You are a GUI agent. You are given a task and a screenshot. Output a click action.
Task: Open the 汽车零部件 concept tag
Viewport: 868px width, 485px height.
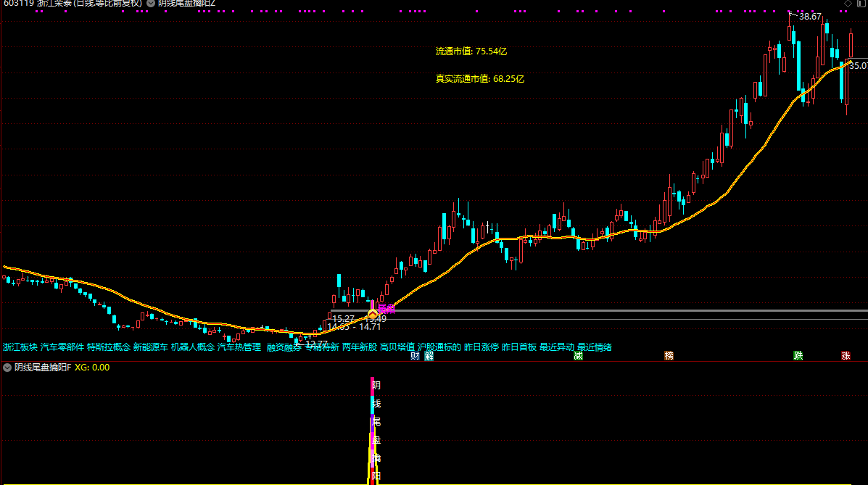point(62,347)
